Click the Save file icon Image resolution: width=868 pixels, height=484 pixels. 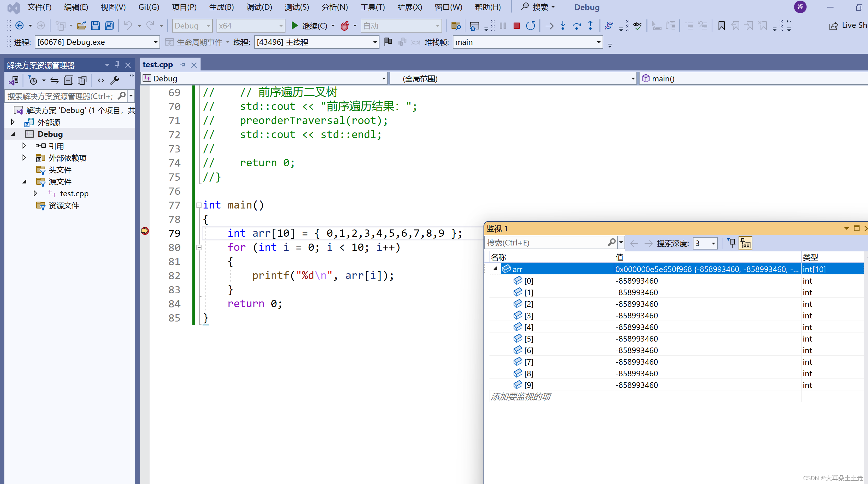coord(95,26)
